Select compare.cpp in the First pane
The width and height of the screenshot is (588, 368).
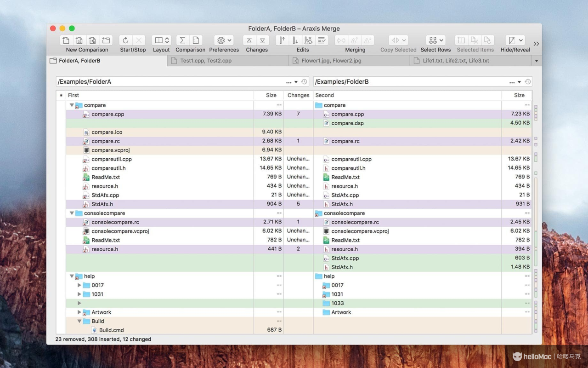(x=108, y=114)
